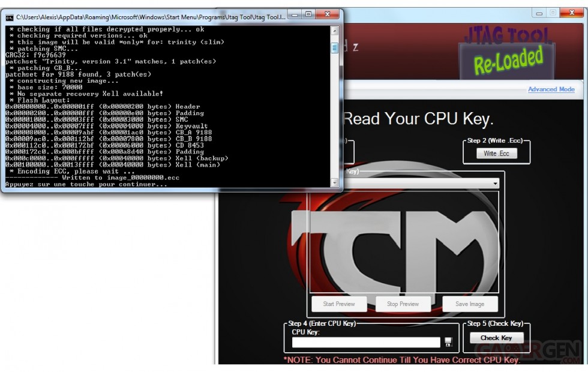
Task: Expand the dropdown above the preview area
Action: (x=496, y=184)
